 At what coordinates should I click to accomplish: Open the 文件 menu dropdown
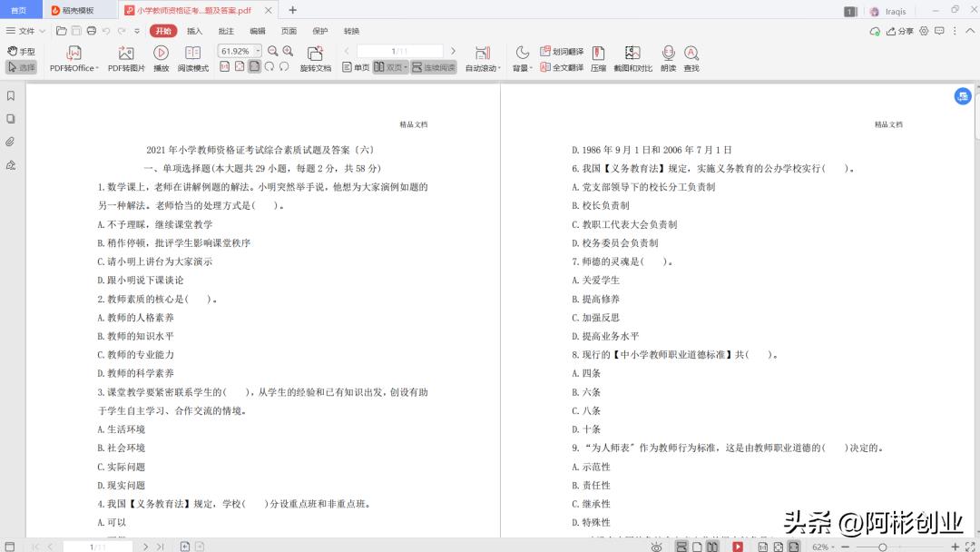[24, 31]
